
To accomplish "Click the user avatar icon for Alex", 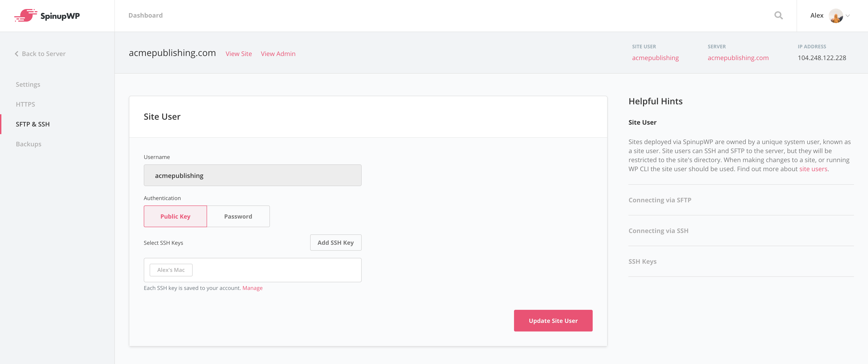I will [836, 16].
